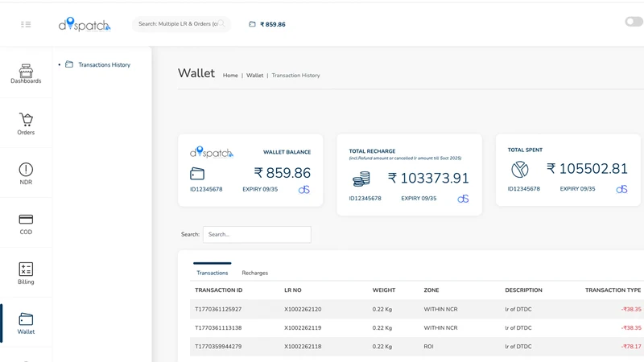Click LR number X1002262119

tap(303, 328)
